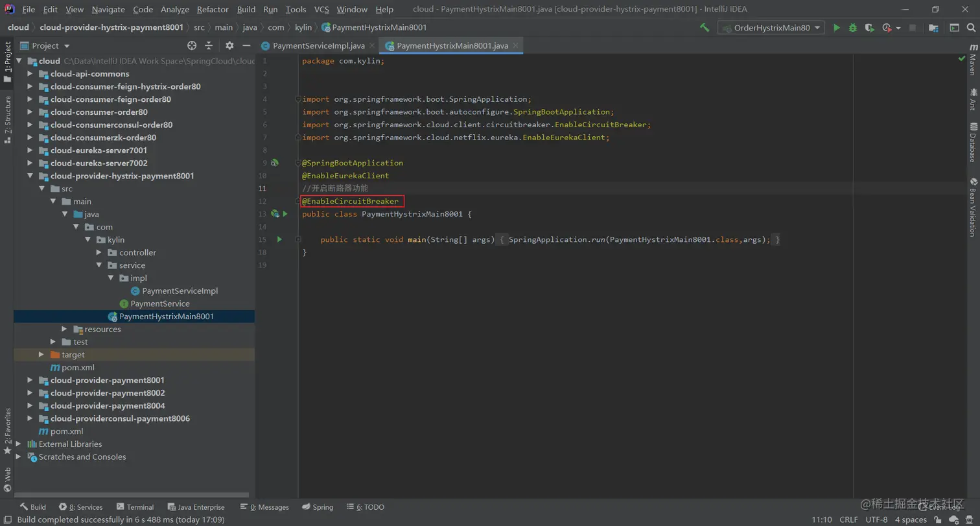Click 4 spaces indent setting in status bar
The height and width of the screenshot is (526, 980).
tap(911, 520)
